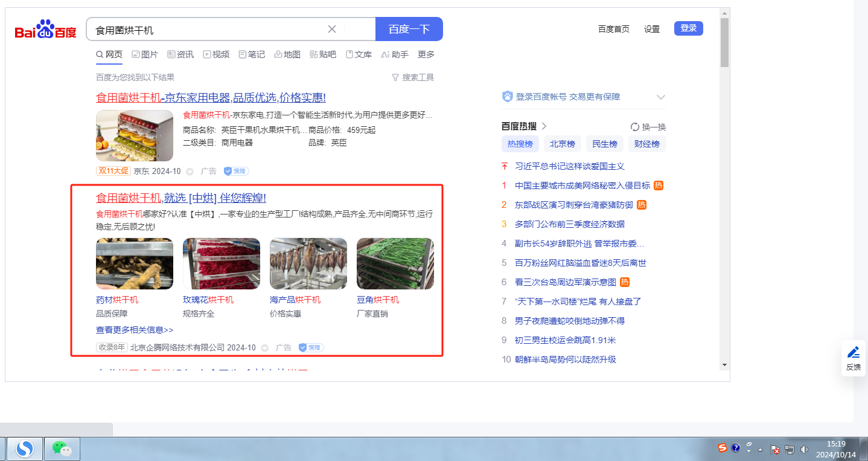
Task: Open the 海产品烘干机 link
Action: pyautogui.click(x=295, y=300)
